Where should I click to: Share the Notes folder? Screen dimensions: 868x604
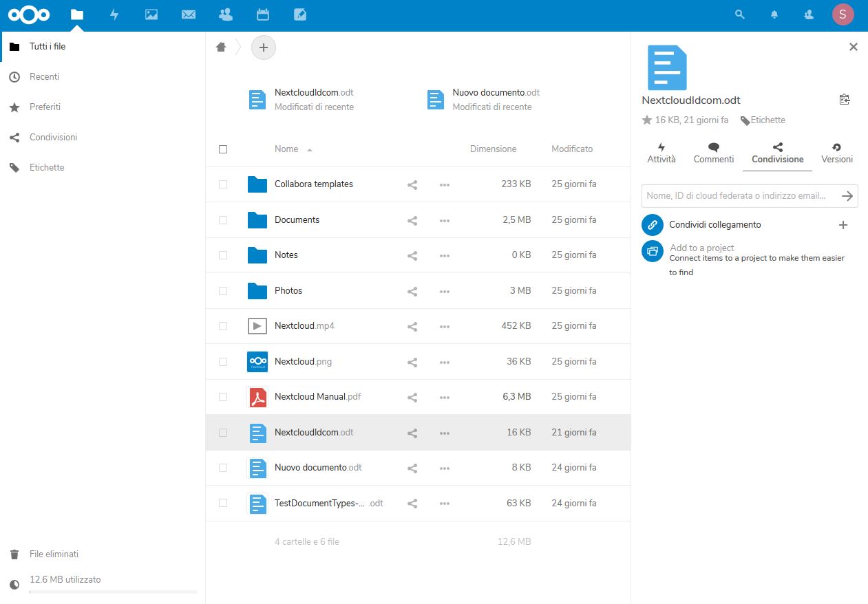(x=412, y=256)
